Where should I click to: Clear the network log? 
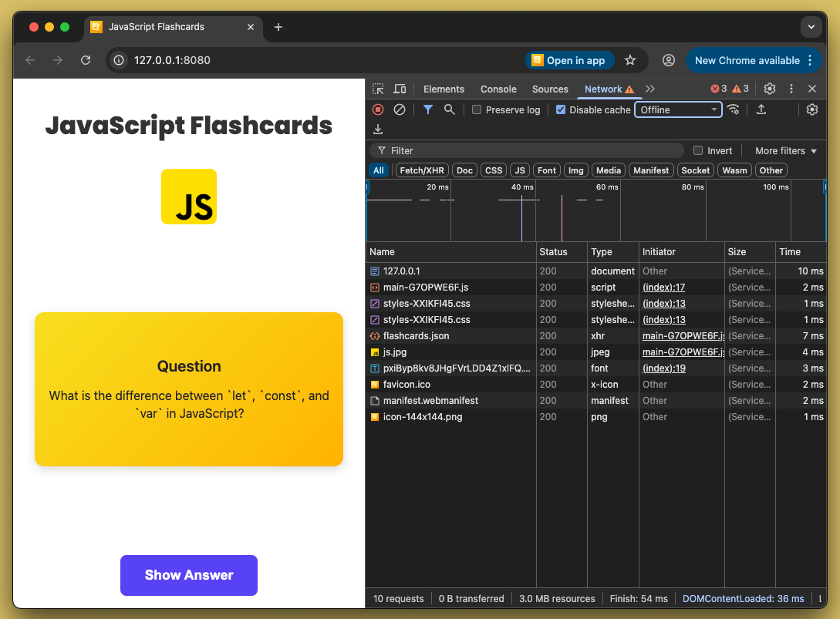[x=400, y=109]
